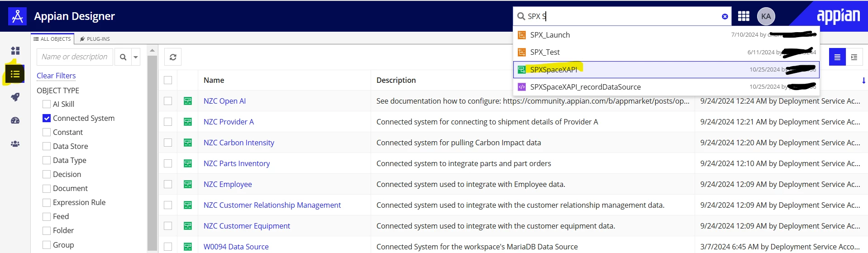This screenshot has width=868, height=253.
Task: Click the filter panel scrollbar up arrow
Action: [152, 50]
